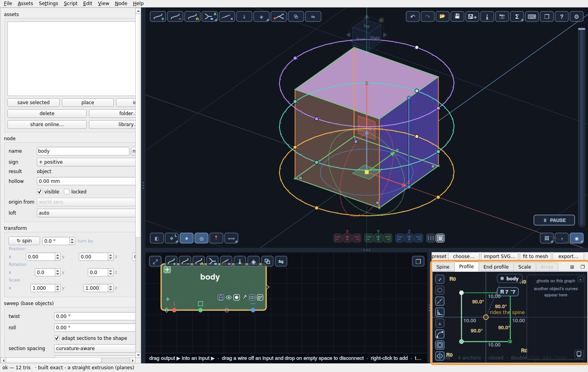Open the sigma summary tool
588x372 pixels.
[517, 17]
